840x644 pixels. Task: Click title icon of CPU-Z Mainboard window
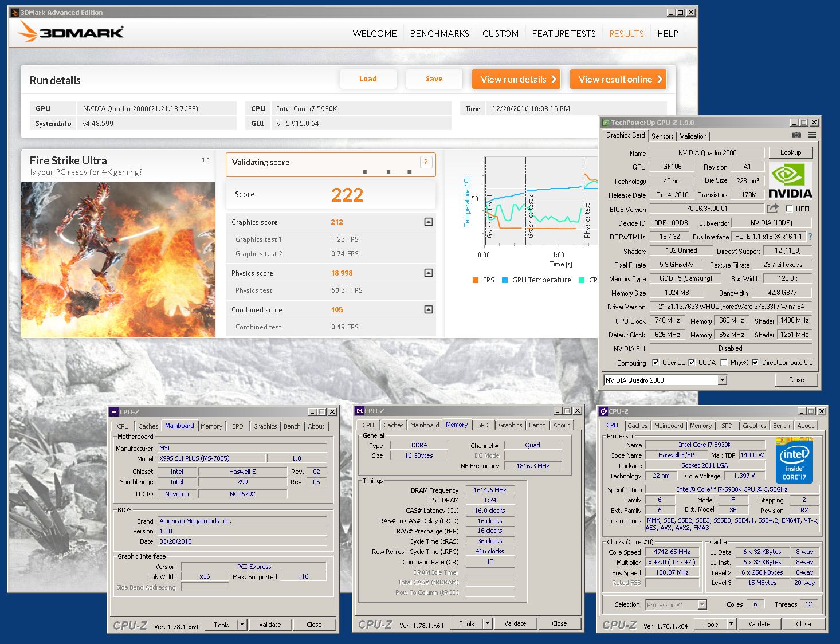[113, 412]
